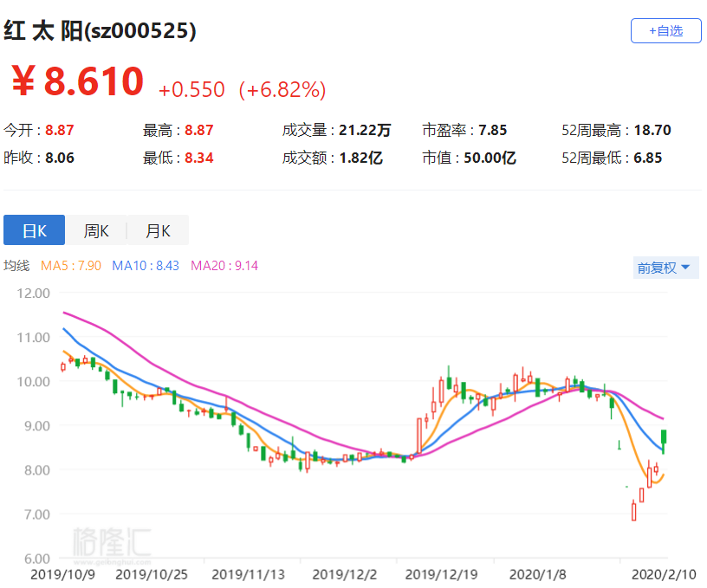Open the 前复权 adjustment dropdown
The image size is (707, 588).
point(665,268)
